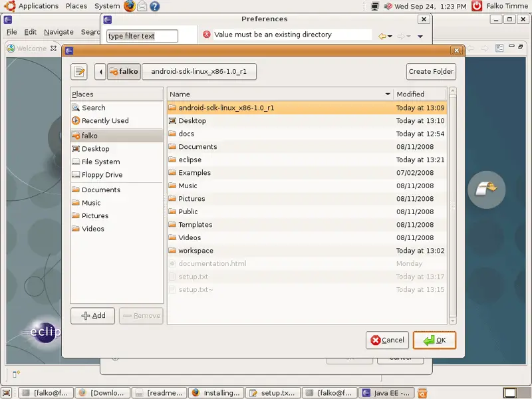This screenshot has height=399, width=532.
Task: Click documentation.html file entry
Action: pyautogui.click(x=307, y=263)
